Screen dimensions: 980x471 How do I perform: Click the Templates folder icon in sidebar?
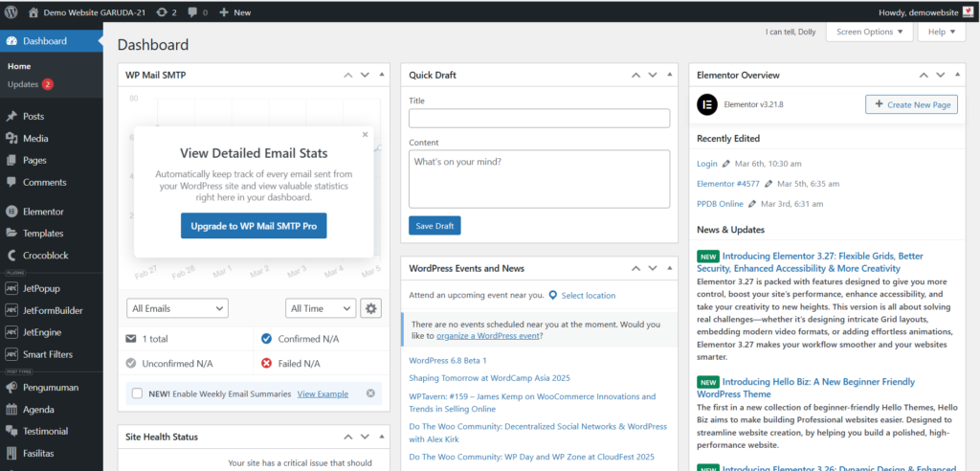(11, 234)
